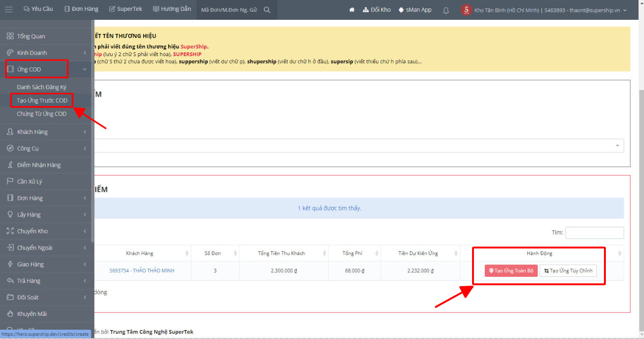Expand sidebar Đơn Hàng menu
This screenshot has height=339, width=644.
[x=46, y=198]
